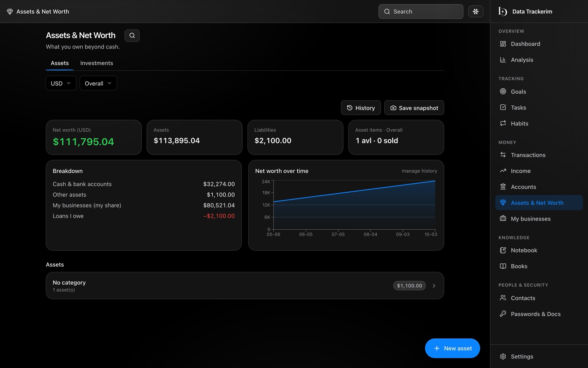The image size is (588, 368).
Task: Open Accounts via the bank icon
Action: coord(503,187)
